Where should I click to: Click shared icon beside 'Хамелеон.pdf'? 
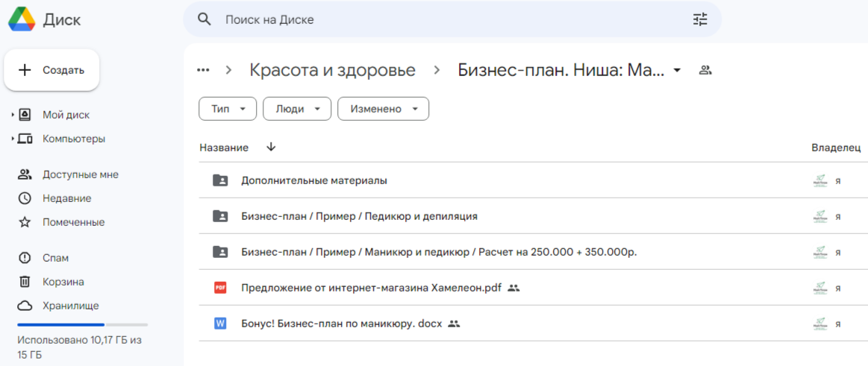(x=513, y=288)
